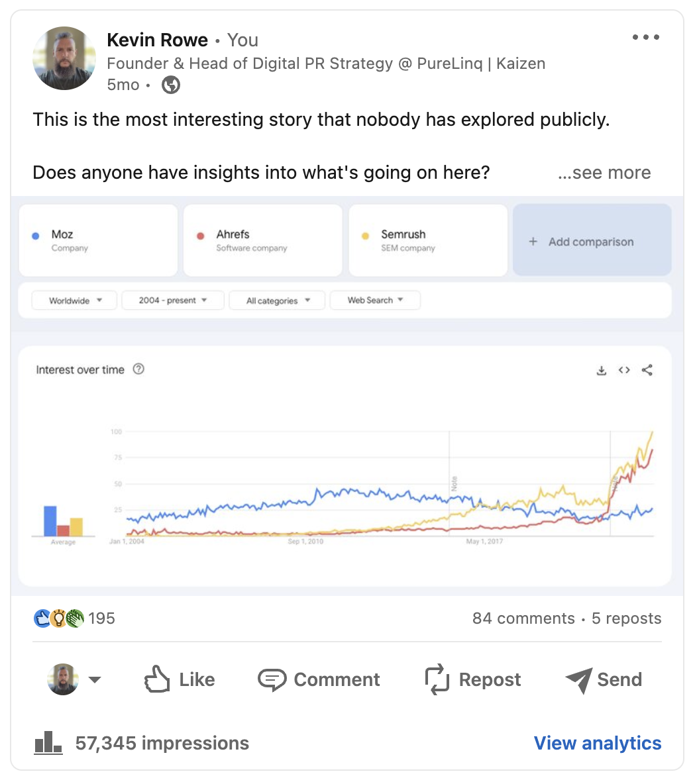This screenshot has width=697, height=784.
Task: Open the 2004 - present time range dropdown
Action: point(172,300)
